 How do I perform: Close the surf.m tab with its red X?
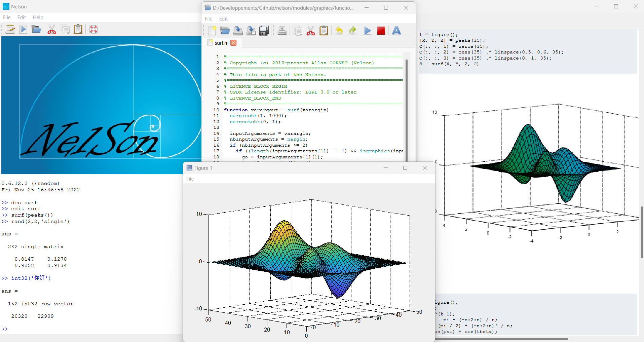point(233,43)
